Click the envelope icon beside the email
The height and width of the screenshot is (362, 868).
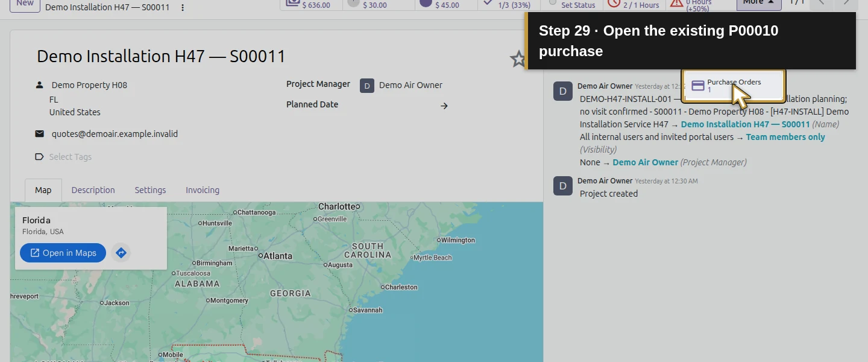[39, 134]
